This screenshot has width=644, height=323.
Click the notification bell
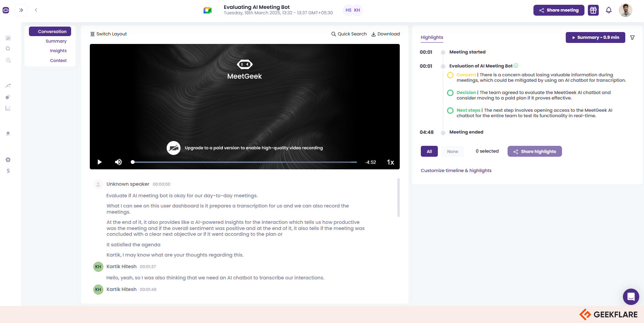[x=609, y=10]
